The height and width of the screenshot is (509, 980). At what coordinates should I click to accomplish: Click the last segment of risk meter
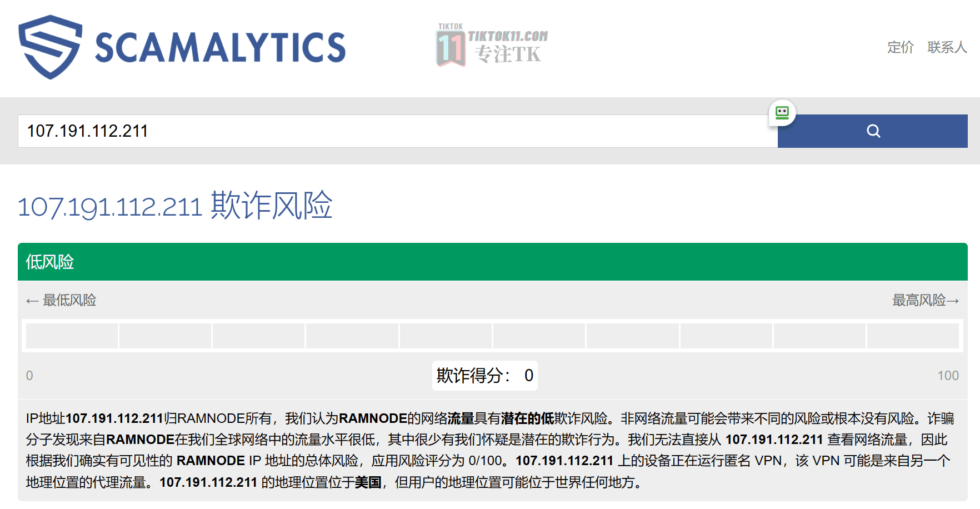[x=913, y=336]
